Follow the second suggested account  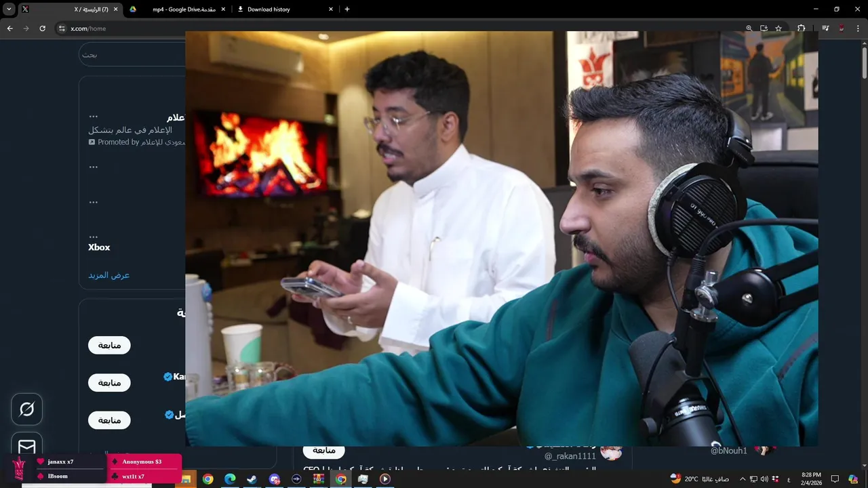tap(109, 383)
